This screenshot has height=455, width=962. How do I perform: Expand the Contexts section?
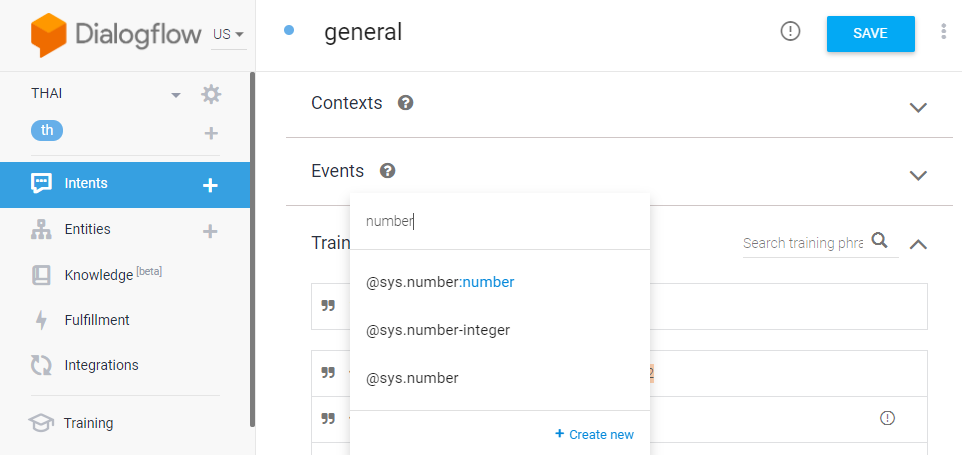[918, 107]
